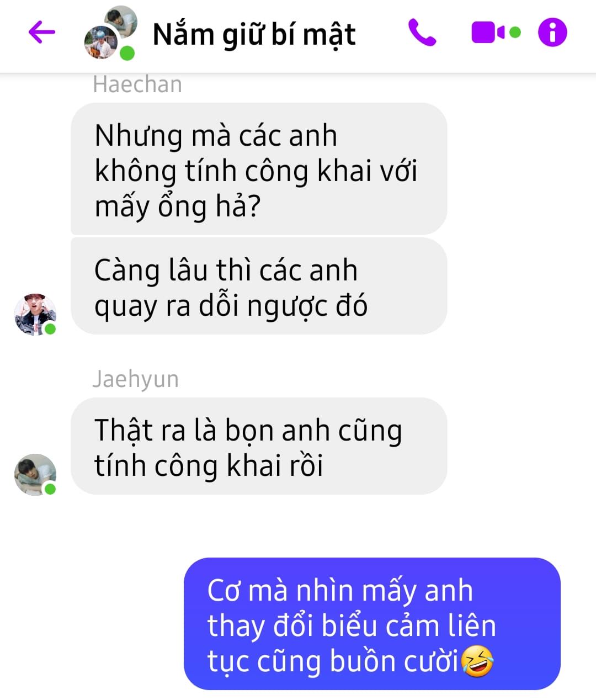The image size is (596, 700).
Task: Tap the upper member photo in group avatar
Action: 121,20
